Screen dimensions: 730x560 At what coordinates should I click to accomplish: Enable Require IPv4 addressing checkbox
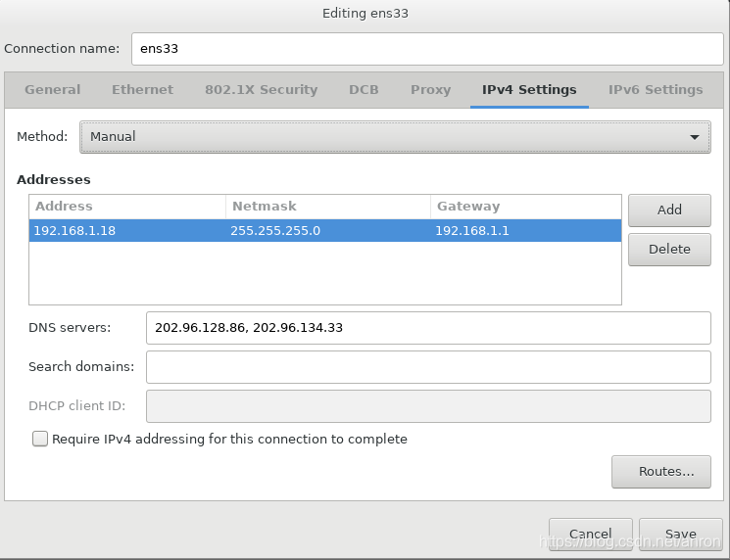point(40,439)
